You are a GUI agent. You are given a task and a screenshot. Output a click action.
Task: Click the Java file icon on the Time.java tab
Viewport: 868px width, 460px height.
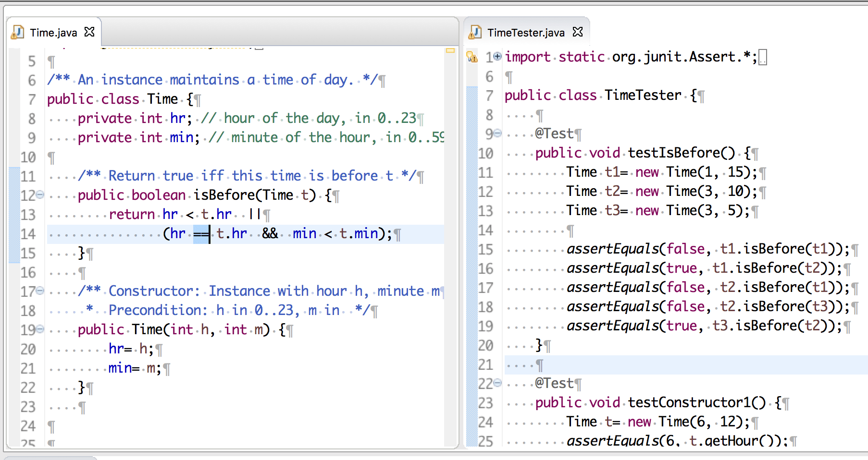tap(18, 32)
